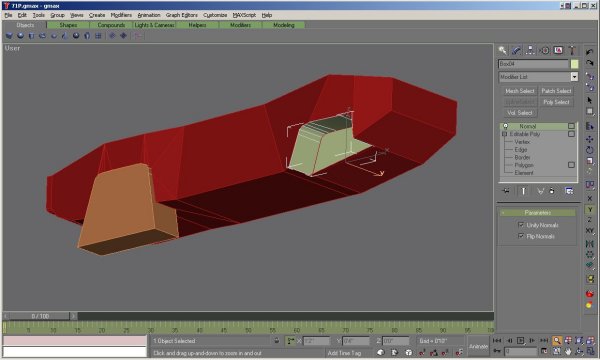This screenshot has width=600, height=360.
Task: Open the Create command panel tab
Action: (x=502, y=50)
